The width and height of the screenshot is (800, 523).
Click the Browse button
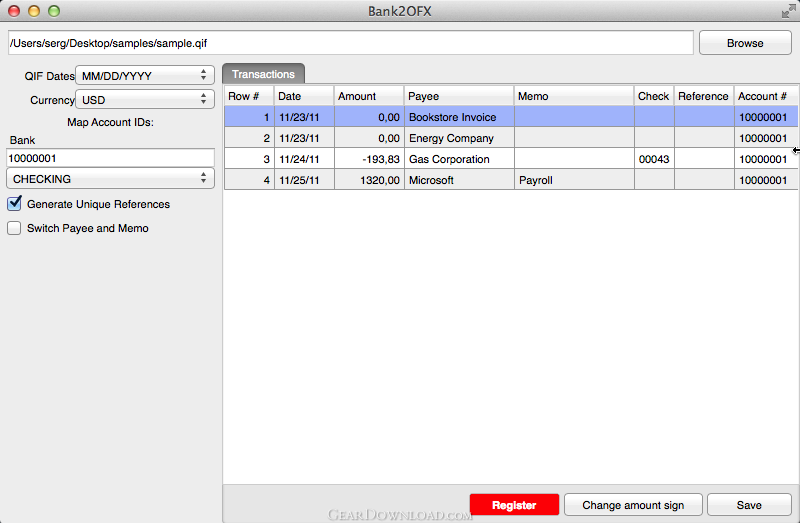[745, 43]
